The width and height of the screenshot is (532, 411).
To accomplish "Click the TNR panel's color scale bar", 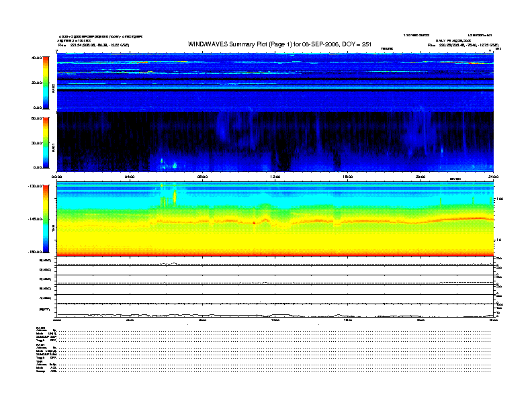I will (46, 219).
